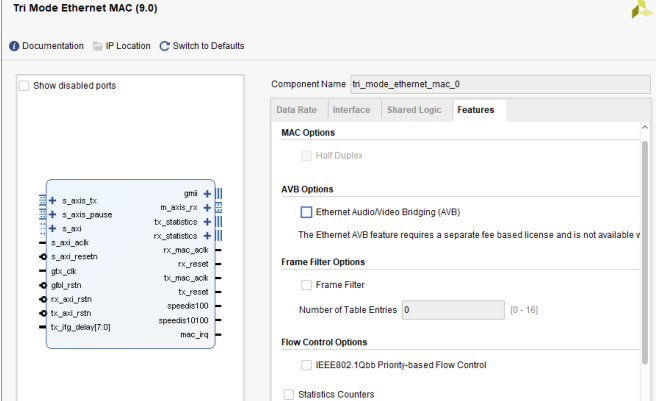
Task: Toggle Show disabled ports checkbox
Action: click(x=24, y=86)
